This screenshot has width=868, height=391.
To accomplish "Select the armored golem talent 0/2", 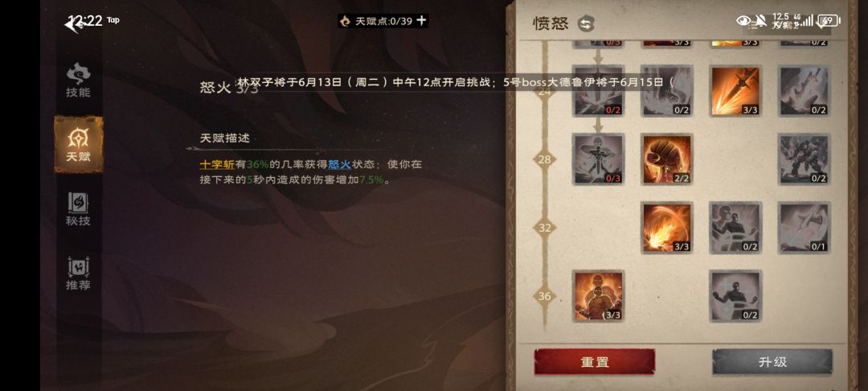I will pyautogui.click(x=804, y=159).
